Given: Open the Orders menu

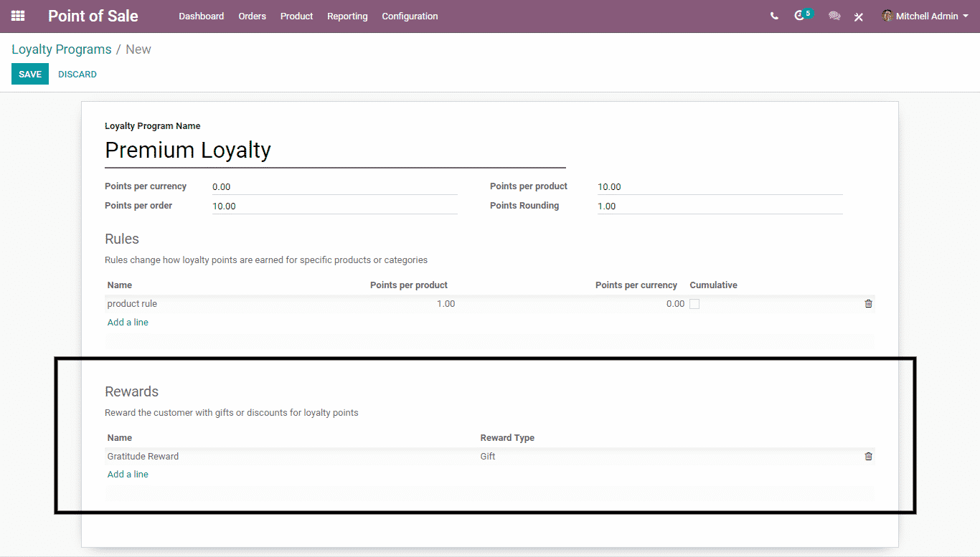Looking at the screenshot, I should (x=252, y=16).
